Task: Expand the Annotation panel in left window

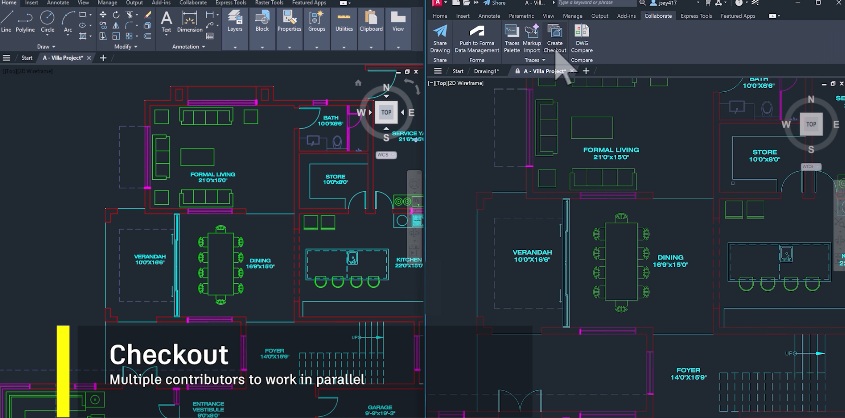Action: 188,47
